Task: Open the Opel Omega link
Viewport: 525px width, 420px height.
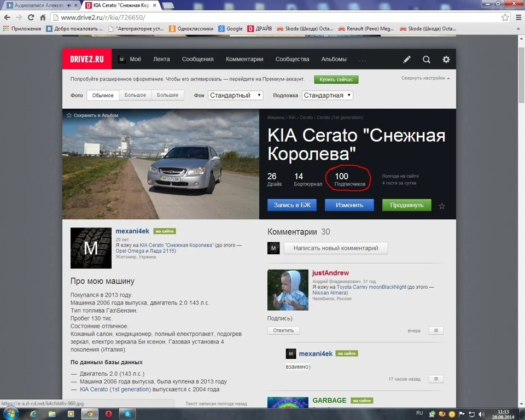Action: click(x=130, y=251)
